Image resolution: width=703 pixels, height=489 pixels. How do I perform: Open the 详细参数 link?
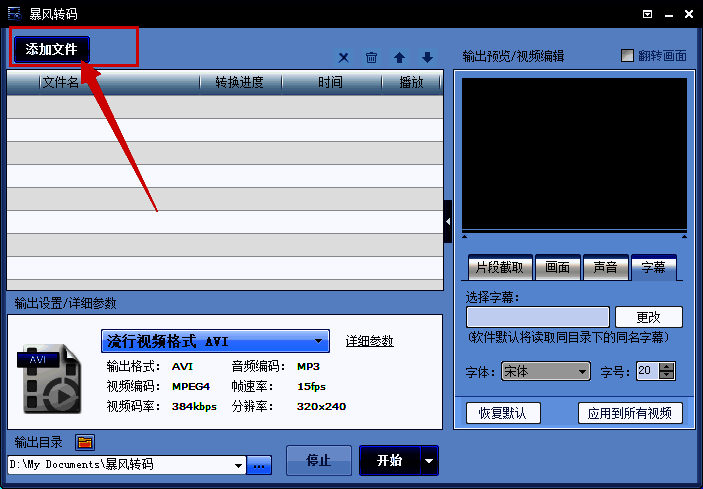(x=369, y=341)
